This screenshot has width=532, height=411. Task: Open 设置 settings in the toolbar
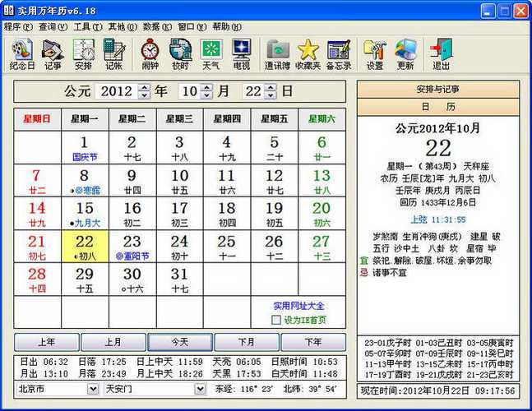click(375, 53)
